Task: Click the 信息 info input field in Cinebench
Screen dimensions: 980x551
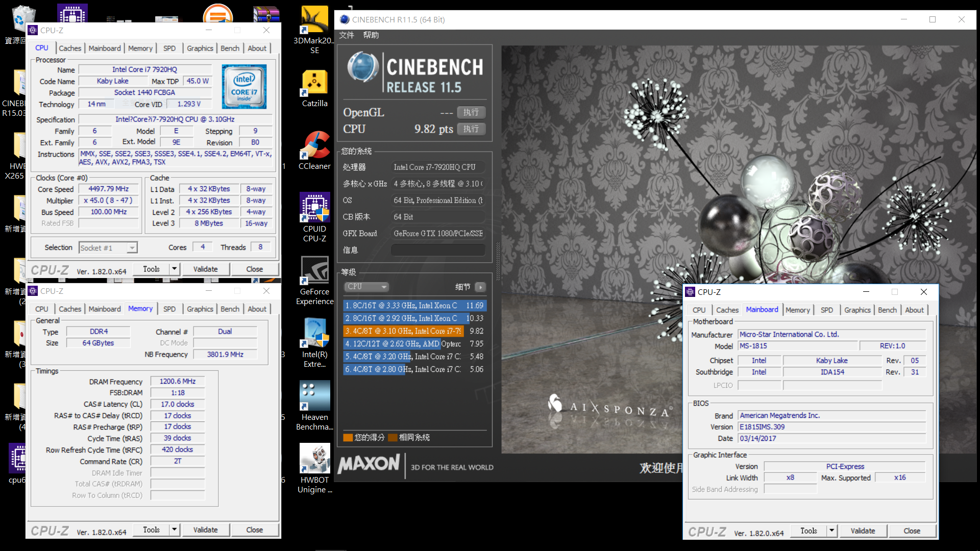Action: [x=438, y=250]
